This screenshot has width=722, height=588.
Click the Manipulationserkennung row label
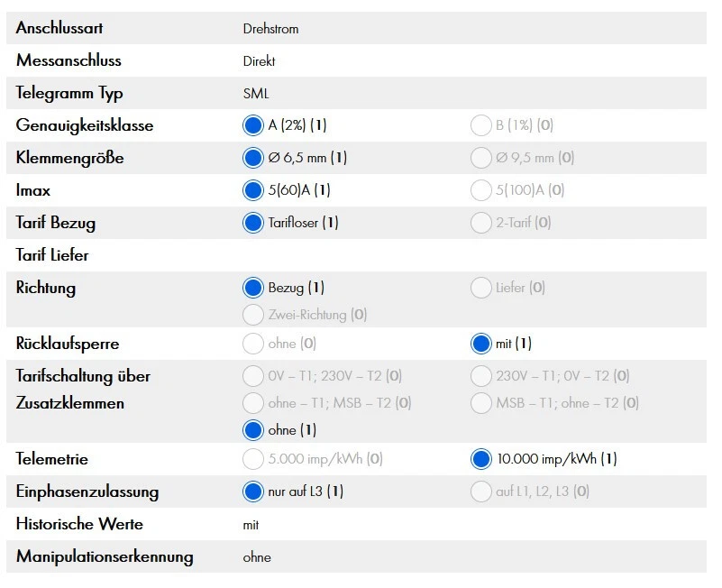pyautogui.click(x=105, y=556)
